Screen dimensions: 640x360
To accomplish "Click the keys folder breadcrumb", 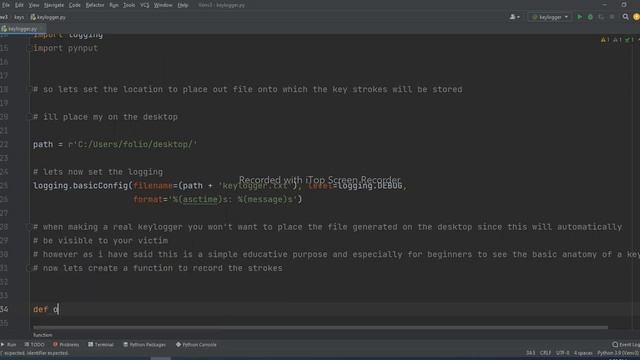I will [19, 17].
